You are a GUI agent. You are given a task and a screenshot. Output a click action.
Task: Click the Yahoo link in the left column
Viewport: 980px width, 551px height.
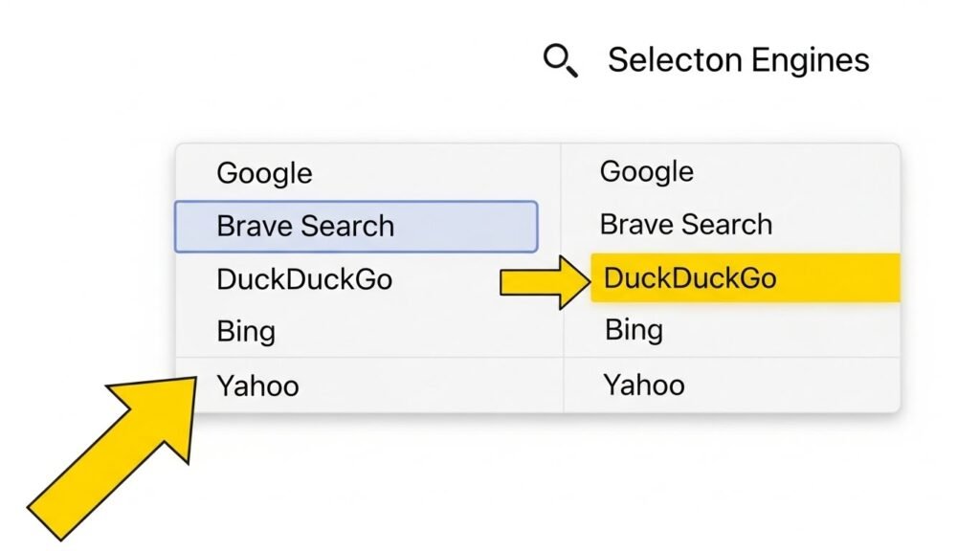coord(258,386)
